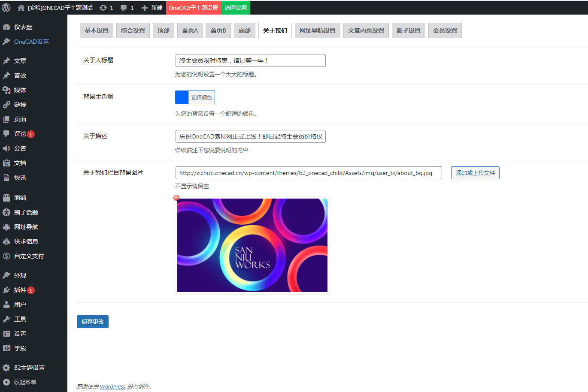Viewport: 588px width, 392px height.
Task: Switch to the 综合设置 tab
Action: click(x=133, y=30)
